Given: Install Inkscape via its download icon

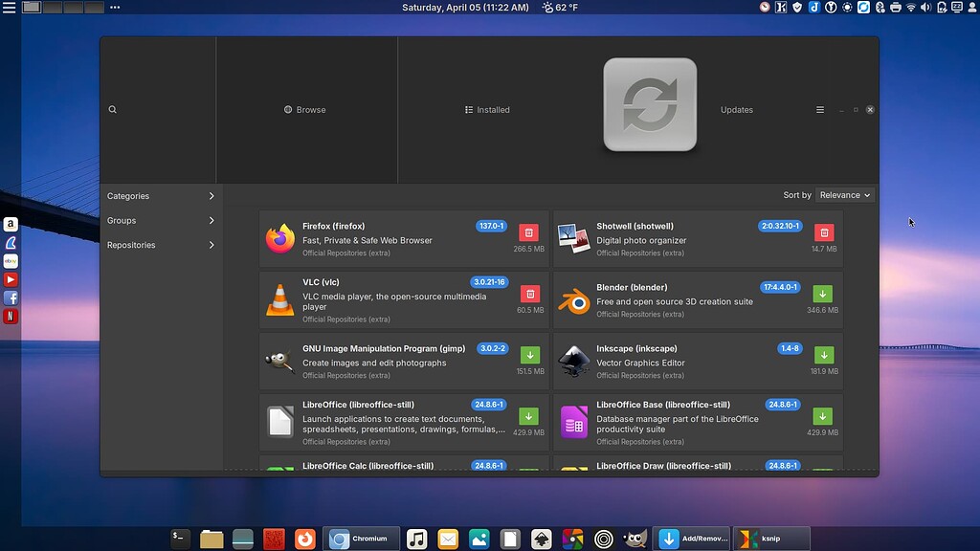Looking at the screenshot, I should tap(823, 355).
